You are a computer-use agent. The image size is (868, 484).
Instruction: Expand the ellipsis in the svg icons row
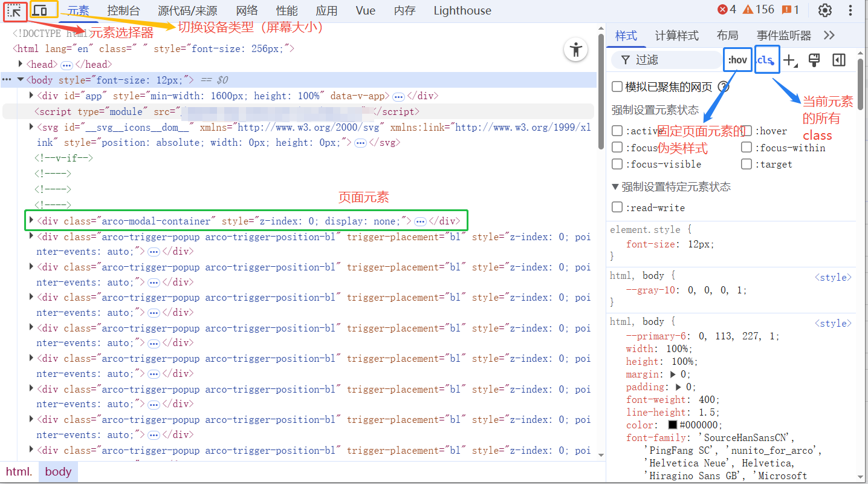[360, 143]
